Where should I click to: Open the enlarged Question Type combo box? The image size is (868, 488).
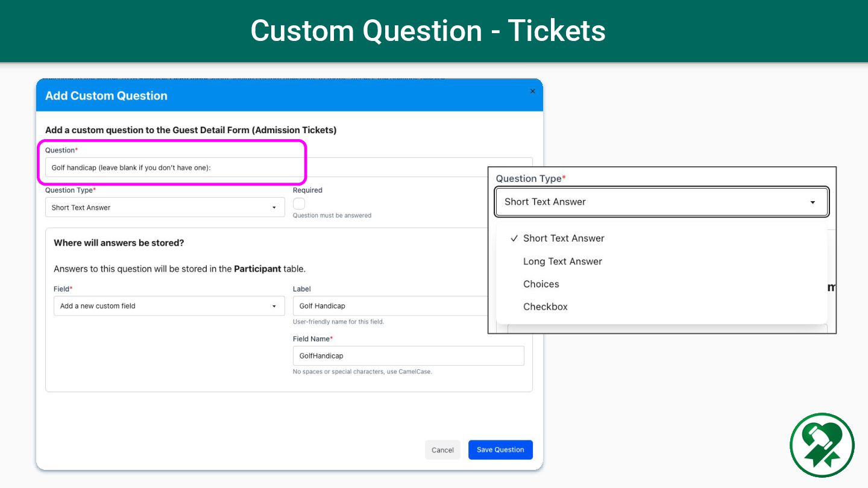pyautogui.click(x=661, y=202)
